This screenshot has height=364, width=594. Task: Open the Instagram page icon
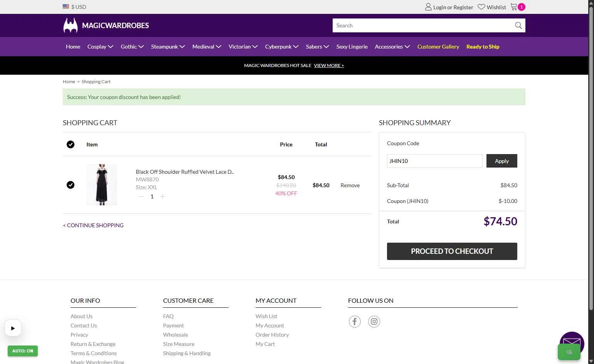[x=374, y=321]
